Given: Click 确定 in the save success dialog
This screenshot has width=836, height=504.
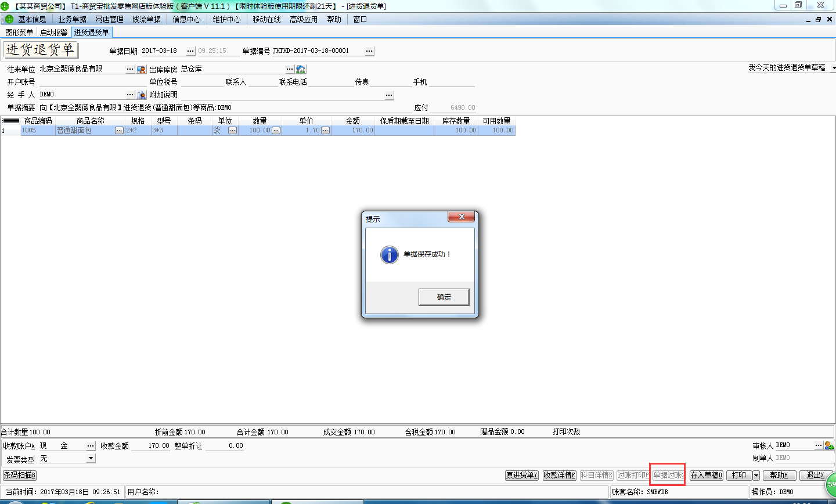Looking at the screenshot, I should pos(444,297).
